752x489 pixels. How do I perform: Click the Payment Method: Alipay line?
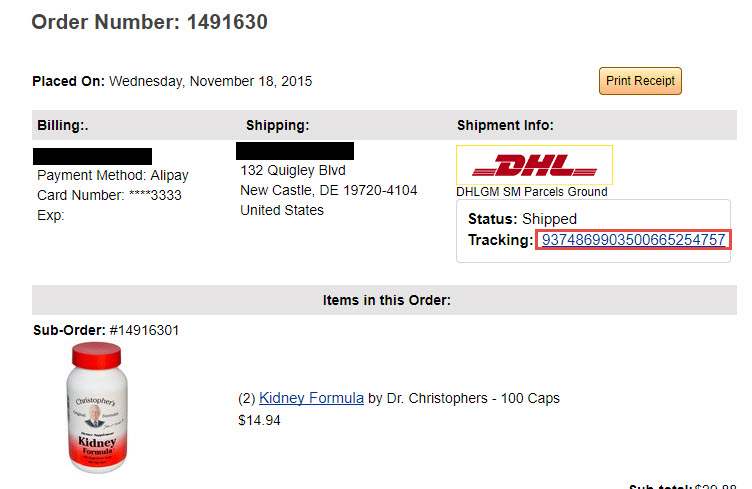[x=113, y=175]
